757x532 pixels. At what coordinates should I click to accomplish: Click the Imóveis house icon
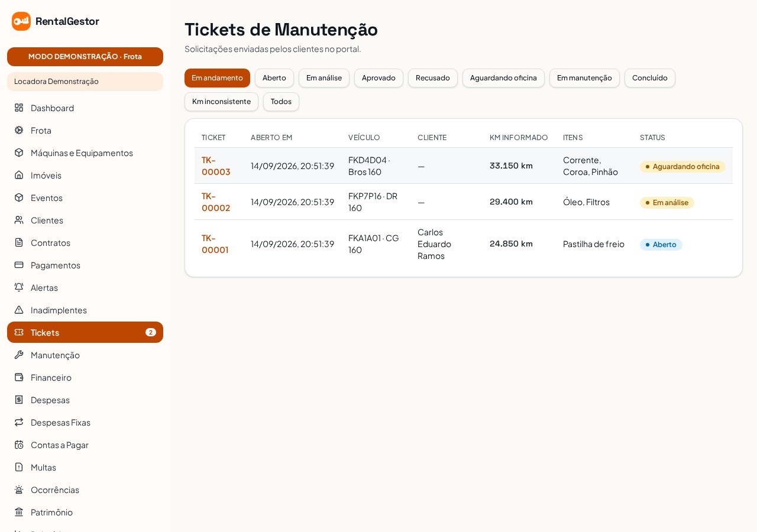(x=19, y=175)
